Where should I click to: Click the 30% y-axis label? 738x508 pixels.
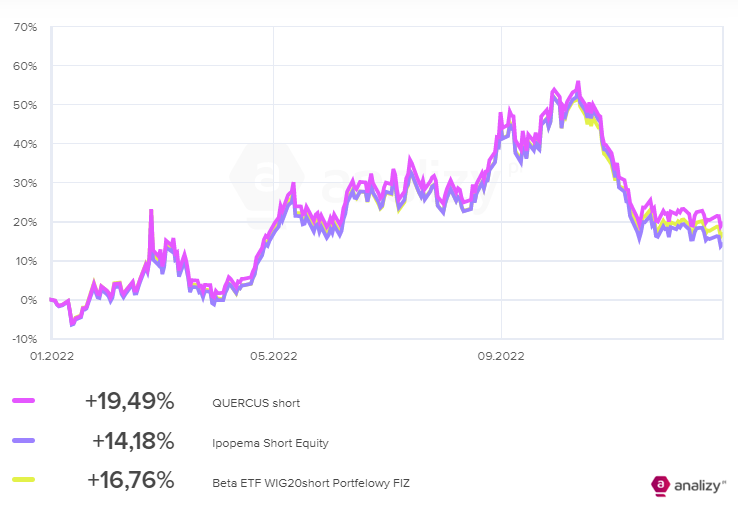coord(25,183)
